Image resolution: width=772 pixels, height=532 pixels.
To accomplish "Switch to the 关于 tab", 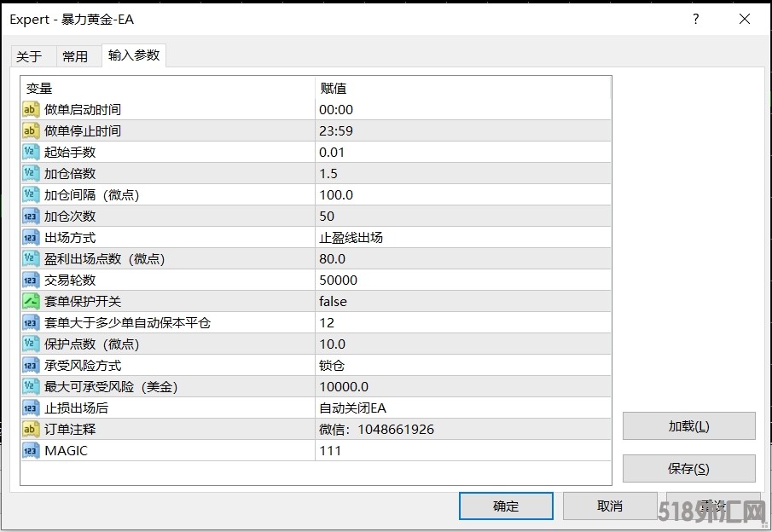I will click(29, 56).
